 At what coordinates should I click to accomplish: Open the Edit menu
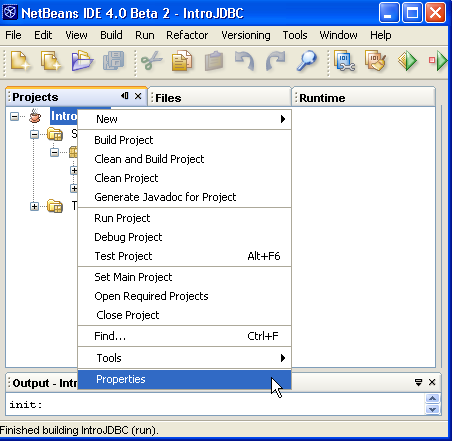[43, 35]
